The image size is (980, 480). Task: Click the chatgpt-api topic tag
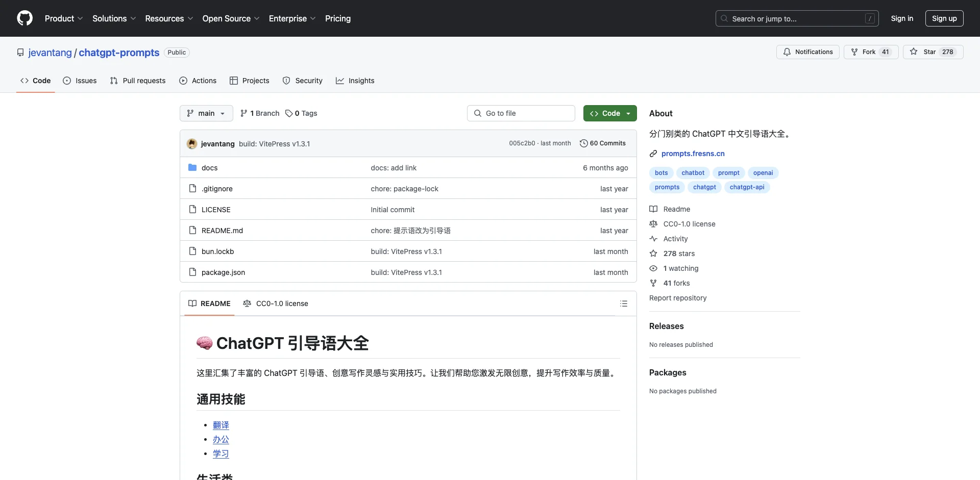click(747, 187)
